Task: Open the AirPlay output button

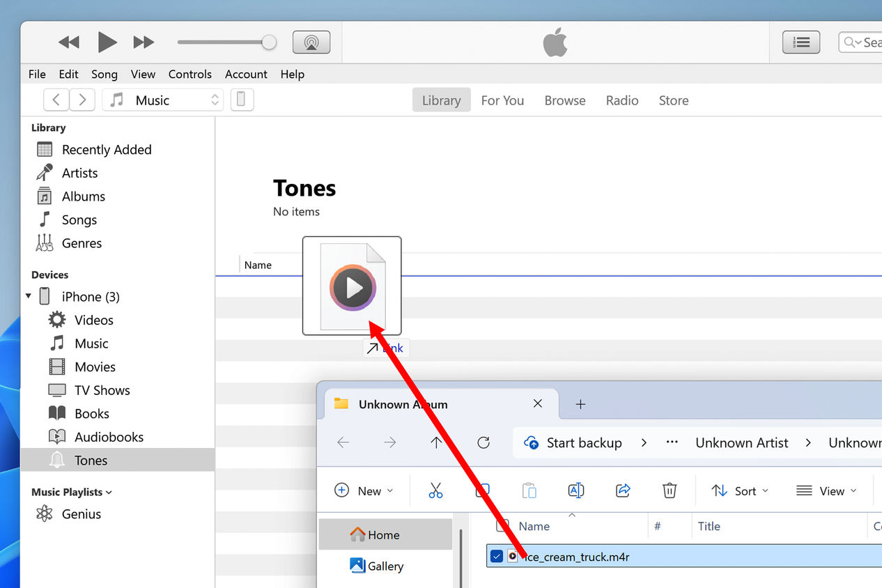Action: click(x=311, y=42)
